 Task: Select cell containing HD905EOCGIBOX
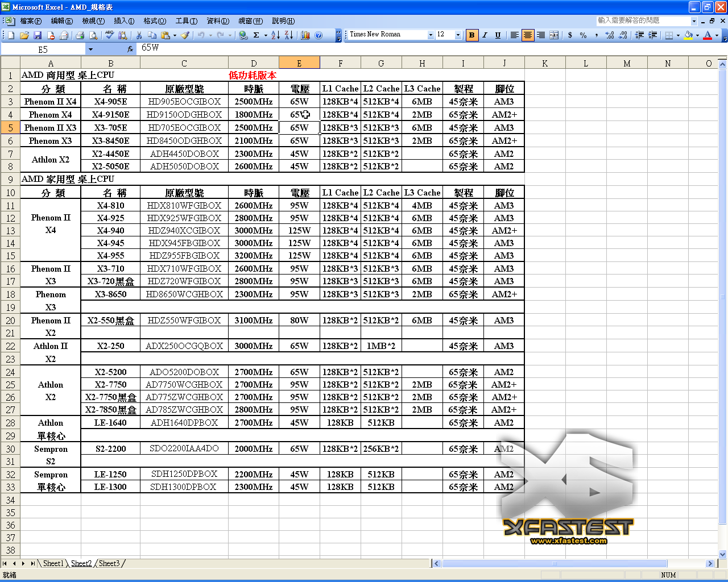[184, 102]
